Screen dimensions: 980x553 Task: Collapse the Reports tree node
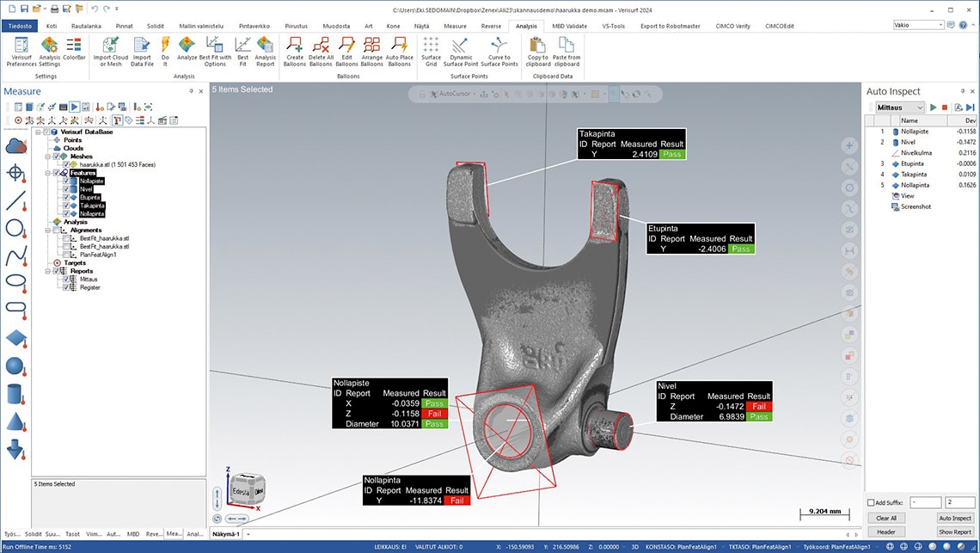coord(47,272)
